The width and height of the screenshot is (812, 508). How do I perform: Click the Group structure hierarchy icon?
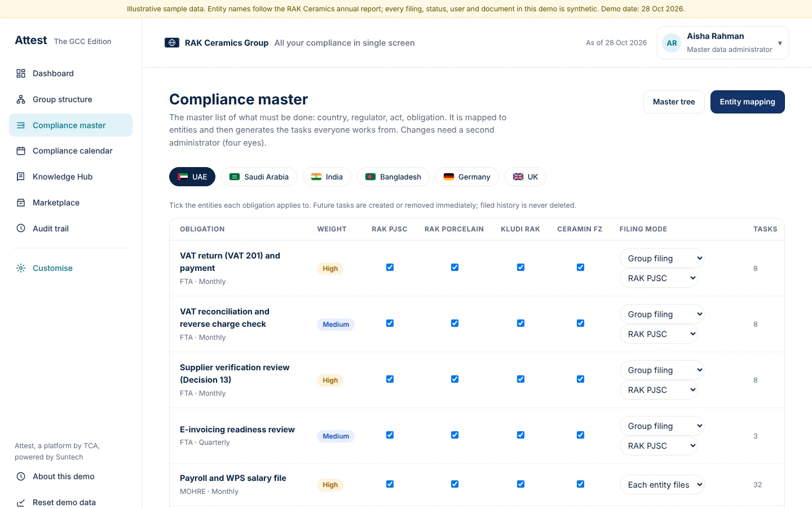21,99
